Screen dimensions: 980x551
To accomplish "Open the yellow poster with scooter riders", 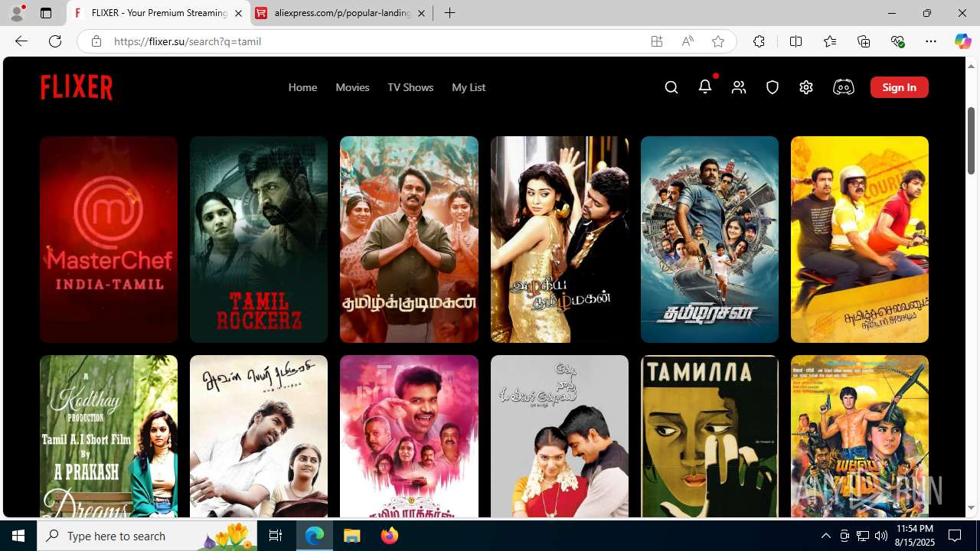I will click(x=860, y=240).
